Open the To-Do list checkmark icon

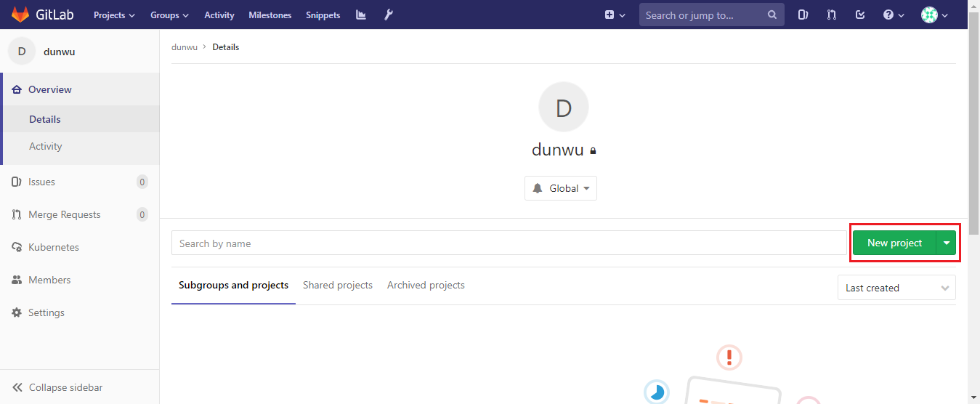pyautogui.click(x=860, y=15)
